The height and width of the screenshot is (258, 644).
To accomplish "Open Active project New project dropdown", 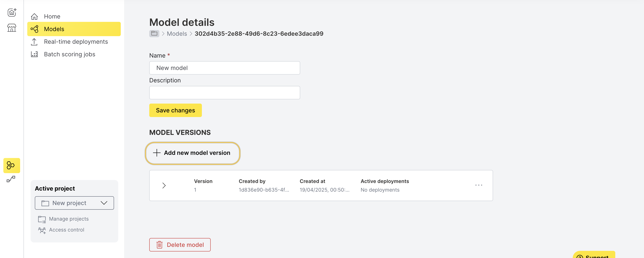I will pos(74,203).
